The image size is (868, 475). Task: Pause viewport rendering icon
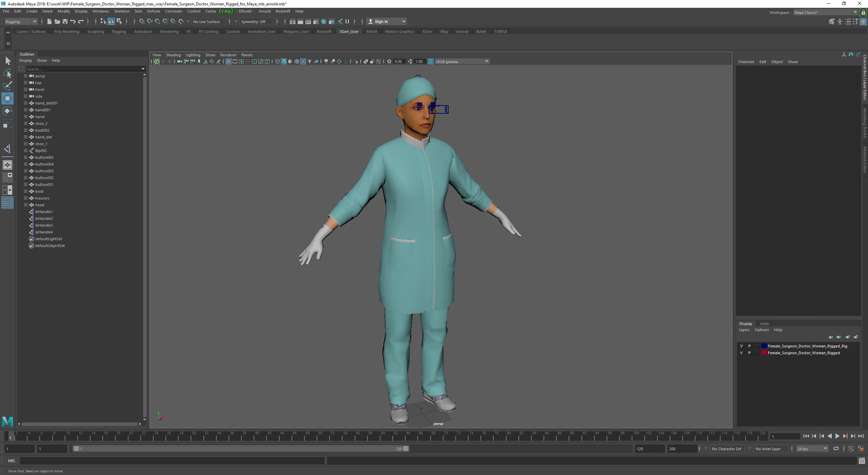coord(347,21)
